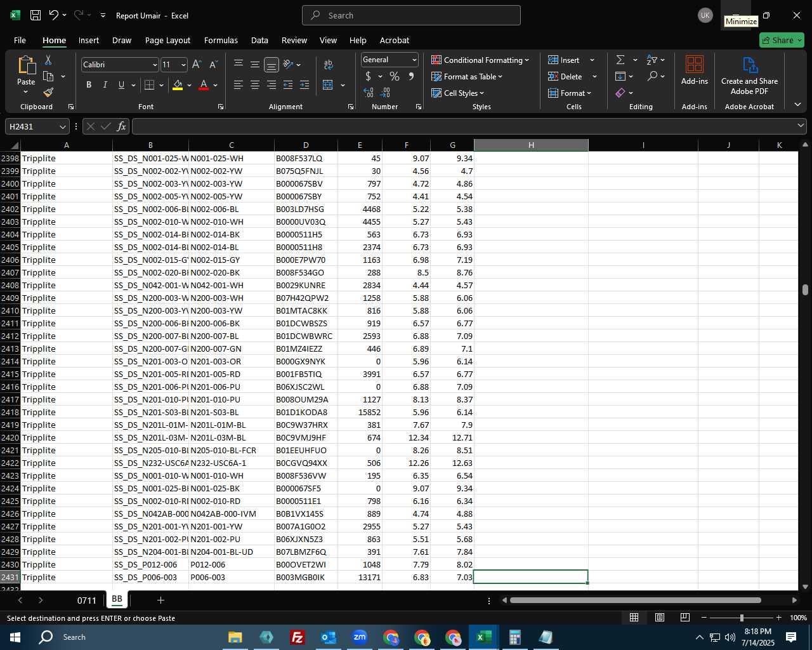Viewport: 812px width, 650px height.
Task: Expand Cell Styles menu
Action: (458, 93)
